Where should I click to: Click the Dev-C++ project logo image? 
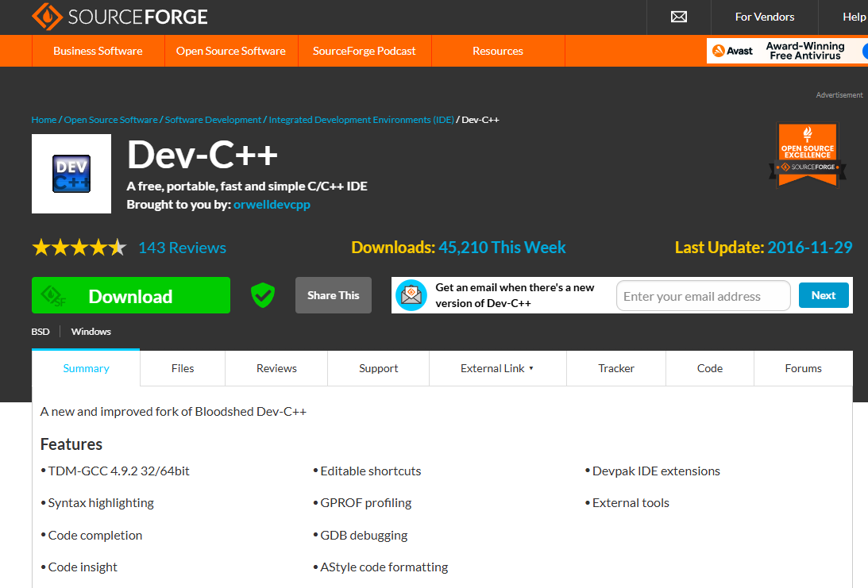pos(71,174)
